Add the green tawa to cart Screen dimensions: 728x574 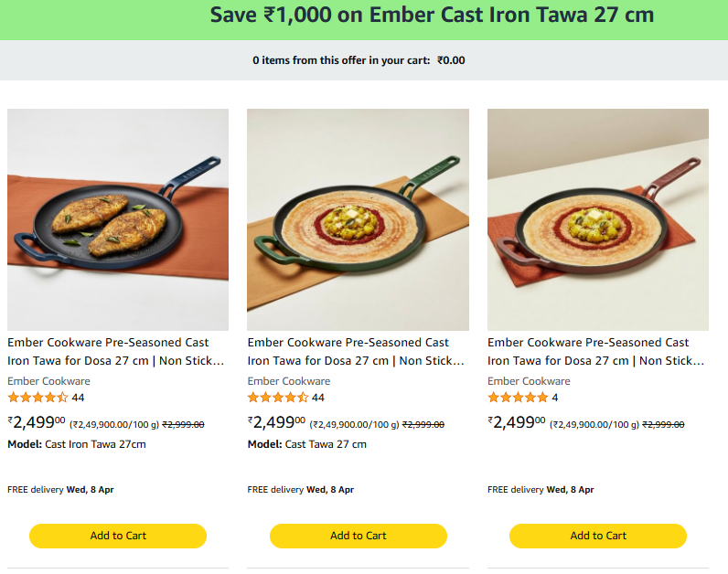[x=358, y=536]
